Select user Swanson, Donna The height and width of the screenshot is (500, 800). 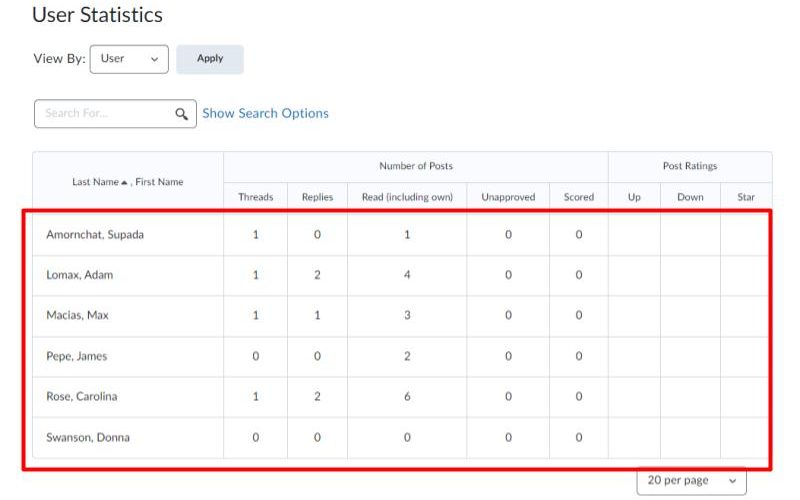pyautogui.click(x=88, y=437)
